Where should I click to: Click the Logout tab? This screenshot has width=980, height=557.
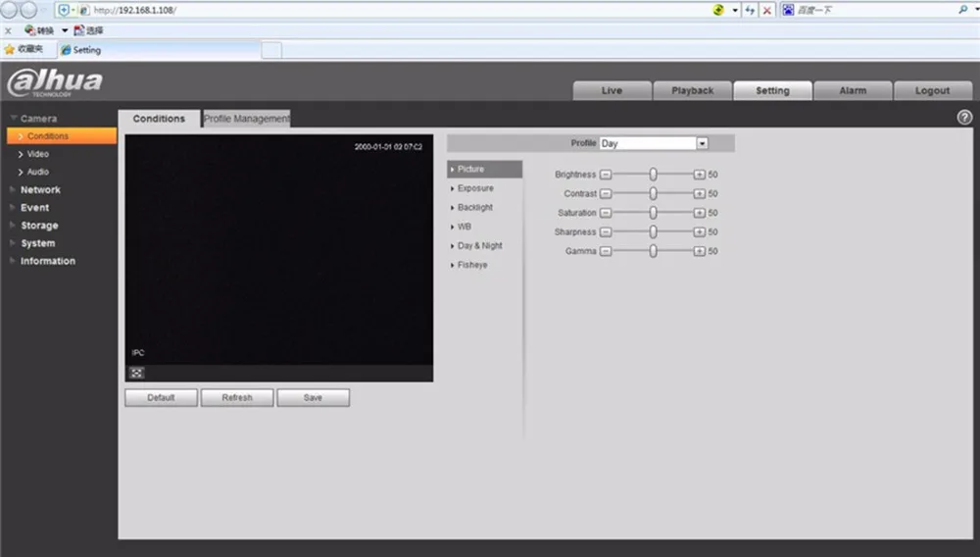point(933,90)
